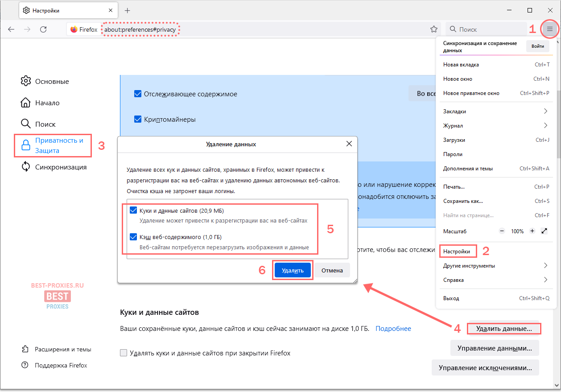This screenshot has width=561, height=392.
Task: Zoom in with the plus icon in menu
Action: point(532,231)
